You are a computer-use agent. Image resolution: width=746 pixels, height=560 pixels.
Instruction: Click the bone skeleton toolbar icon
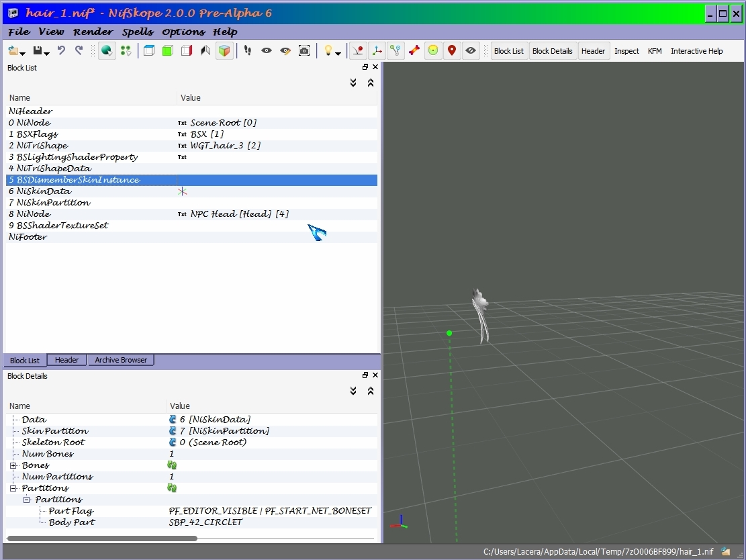pos(414,50)
